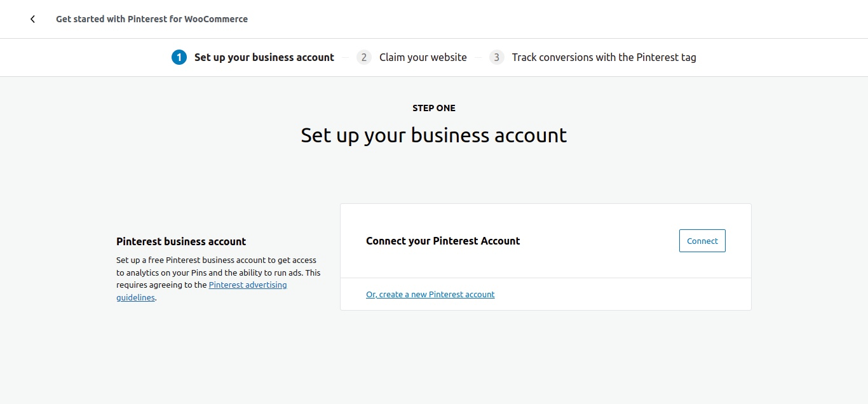Open the "Pinterest advertising guidelines" link
Viewport: 868px width, 404px height.
(248, 285)
